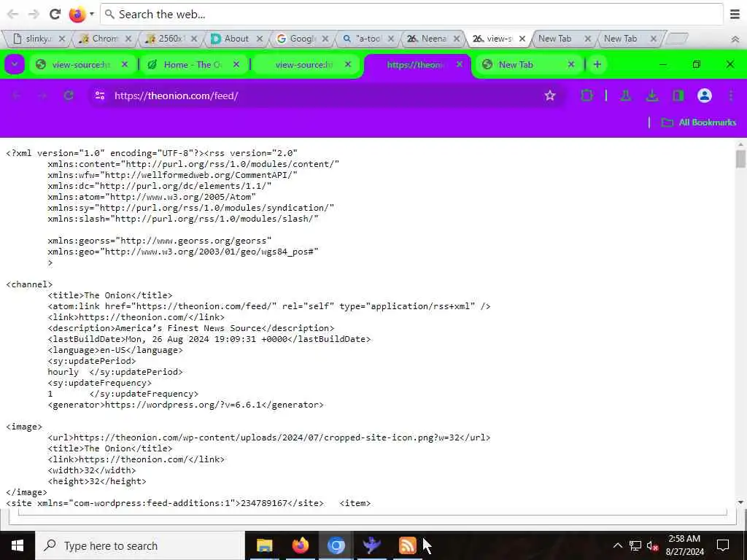747x560 pixels.
Task: Click the site 234789167 line
Action: pyautogui.click(x=165, y=503)
